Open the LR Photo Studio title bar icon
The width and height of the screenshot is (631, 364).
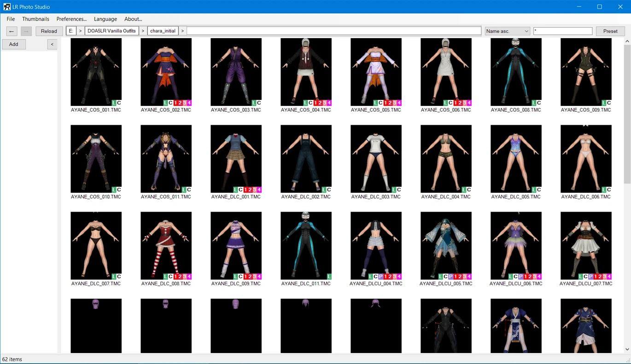(7, 7)
